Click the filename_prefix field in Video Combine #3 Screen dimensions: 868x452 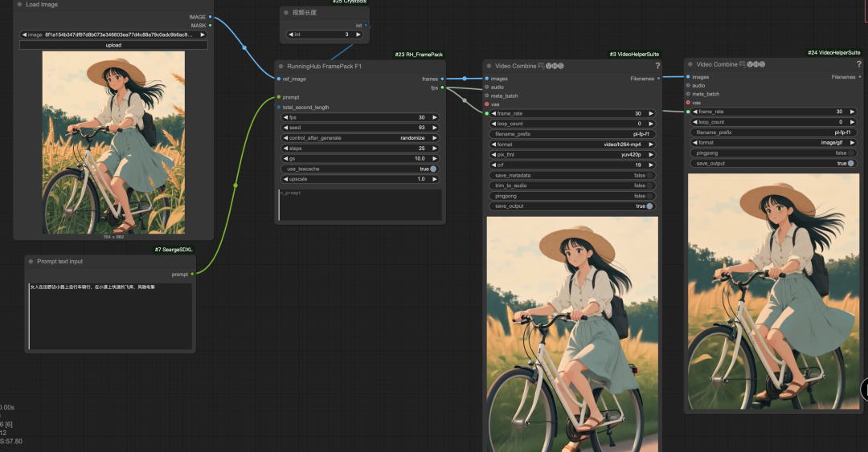point(572,134)
